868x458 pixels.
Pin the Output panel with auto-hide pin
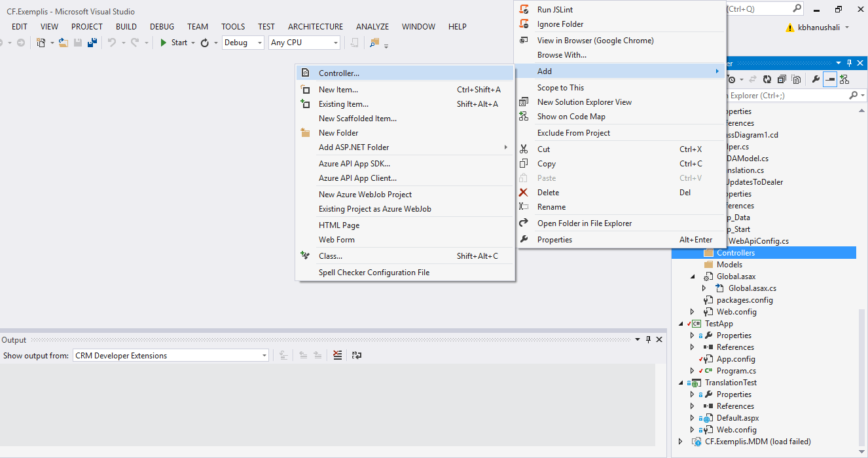(649, 339)
